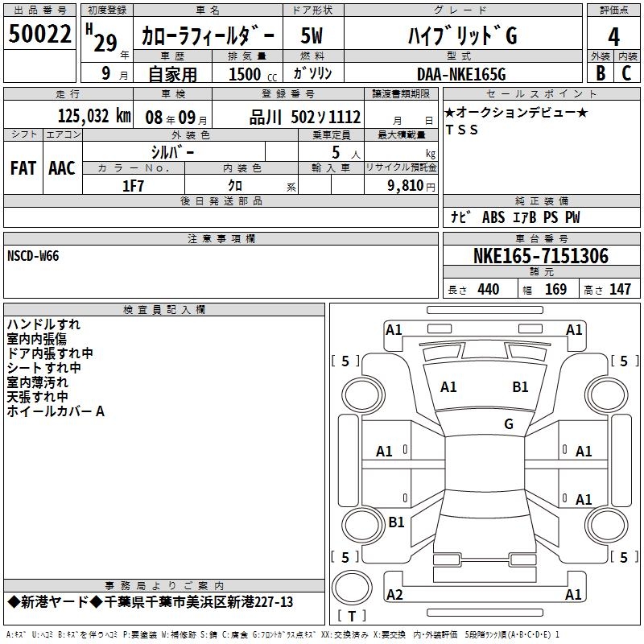Select the rear right wheel circle in diagram
The height and width of the screenshot is (644, 644).
coord(607,525)
